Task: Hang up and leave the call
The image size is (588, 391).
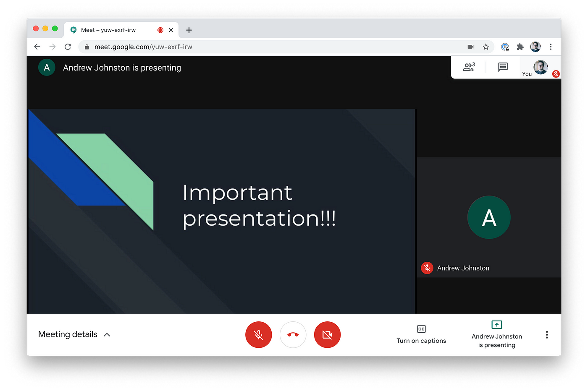Action: (x=293, y=334)
